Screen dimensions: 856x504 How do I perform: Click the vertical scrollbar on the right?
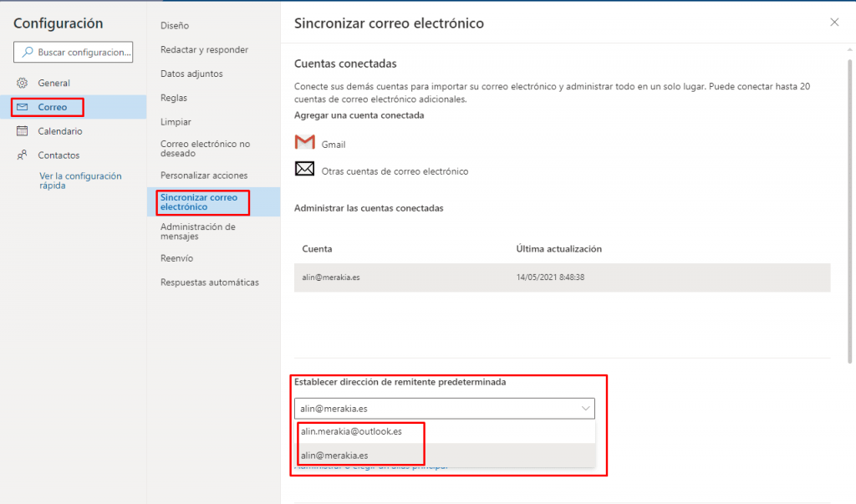(849, 211)
